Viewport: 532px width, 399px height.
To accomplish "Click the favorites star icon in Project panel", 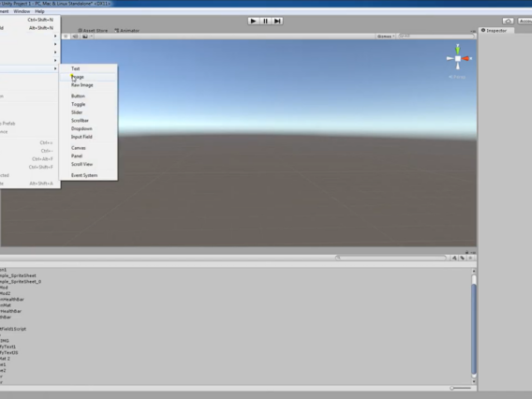I will (x=470, y=259).
